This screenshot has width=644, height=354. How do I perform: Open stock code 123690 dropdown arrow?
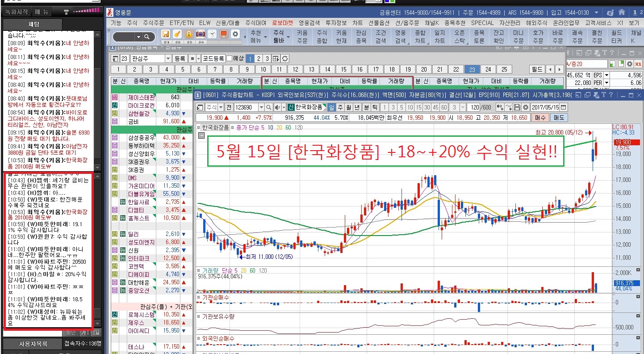[262, 107]
